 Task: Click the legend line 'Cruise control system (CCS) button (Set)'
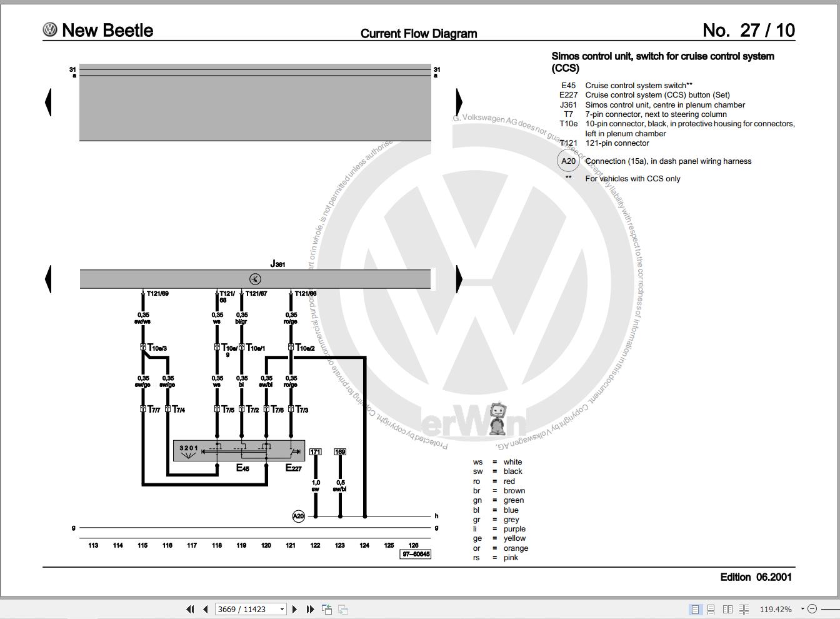pyautogui.click(x=657, y=95)
